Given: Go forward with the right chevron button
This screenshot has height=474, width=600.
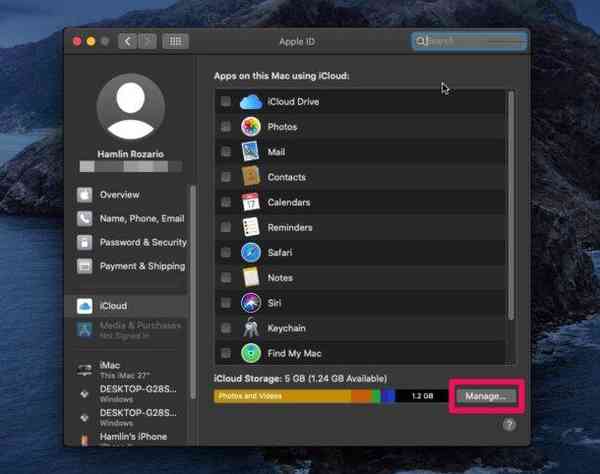Looking at the screenshot, I should [x=147, y=41].
